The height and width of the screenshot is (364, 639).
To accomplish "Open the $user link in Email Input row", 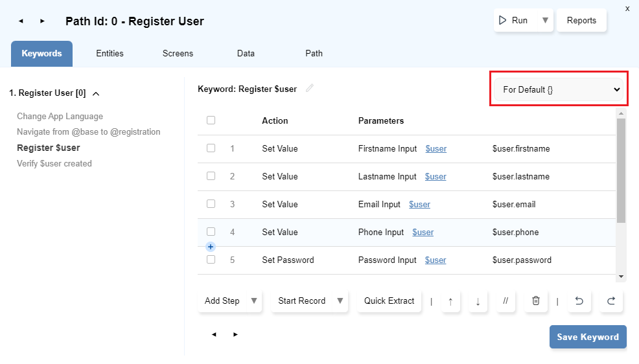I will click(419, 205).
